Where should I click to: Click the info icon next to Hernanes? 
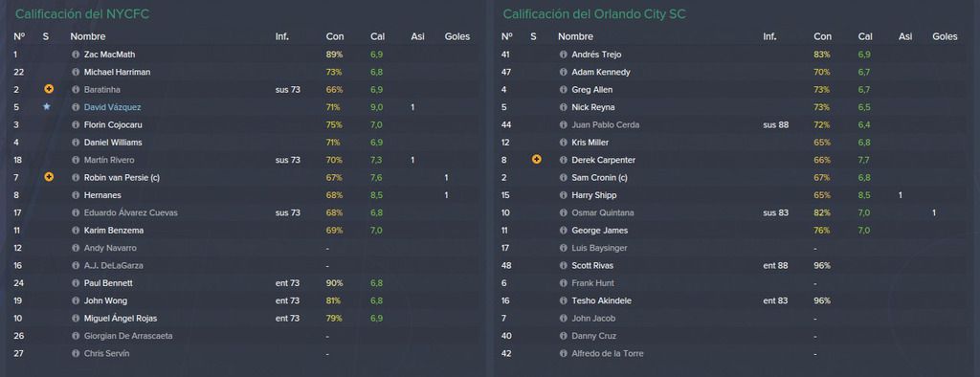click(76, 195)
